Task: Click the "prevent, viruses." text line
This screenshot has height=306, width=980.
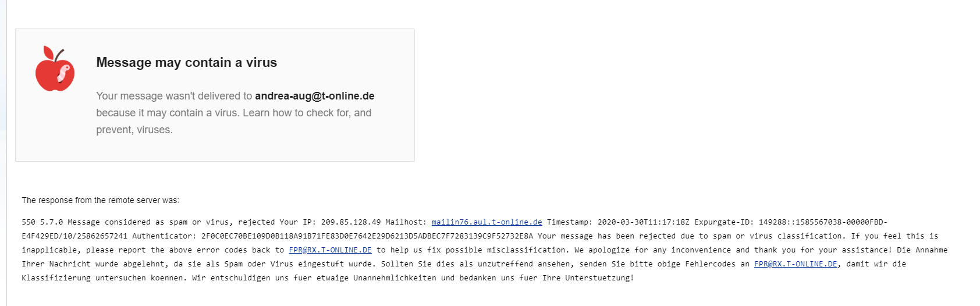Action: click(x=134, y=130)
